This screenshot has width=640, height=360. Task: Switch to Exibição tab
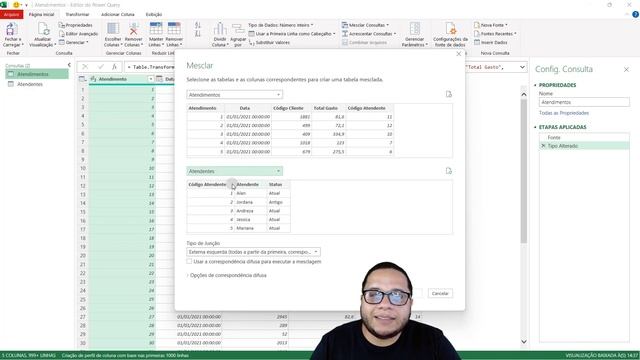pos(153,14)
